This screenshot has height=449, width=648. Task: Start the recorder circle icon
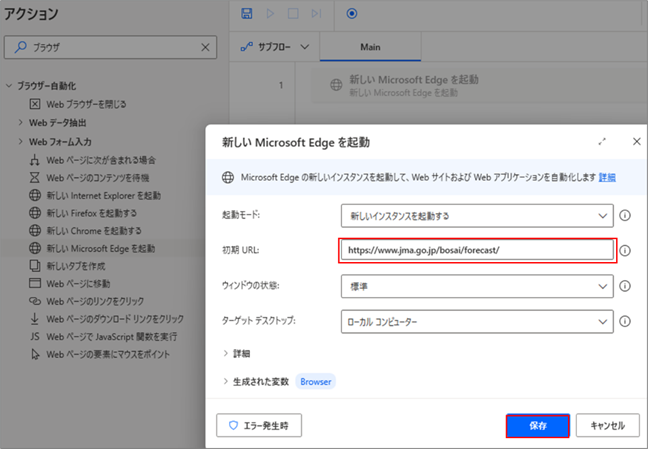(x=352, y=14)
